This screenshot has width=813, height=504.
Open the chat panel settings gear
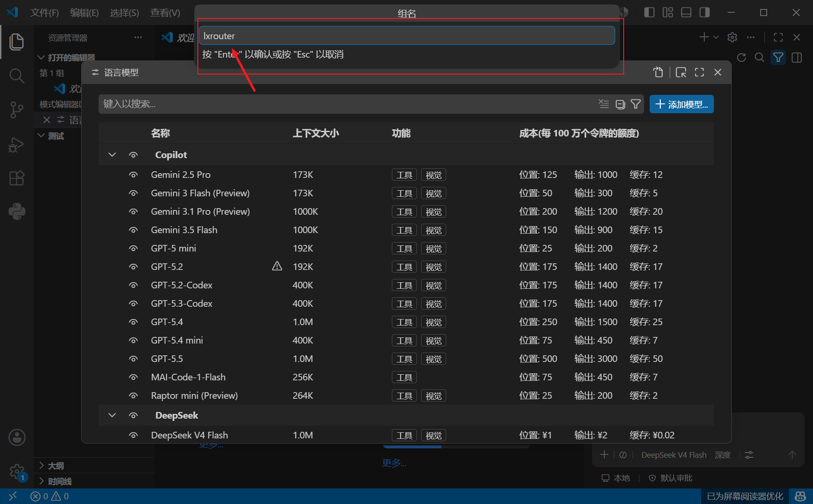(732, 37)
